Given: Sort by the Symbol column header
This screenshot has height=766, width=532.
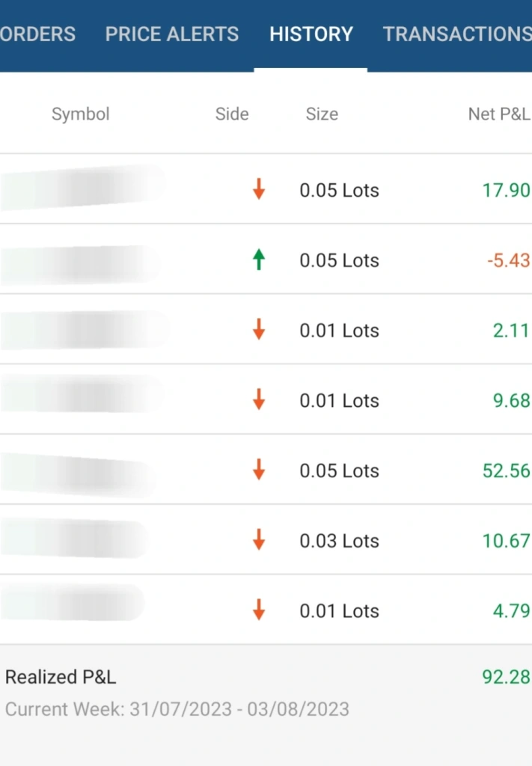Looking at the screenshot, I should click(x=81, y=114).
